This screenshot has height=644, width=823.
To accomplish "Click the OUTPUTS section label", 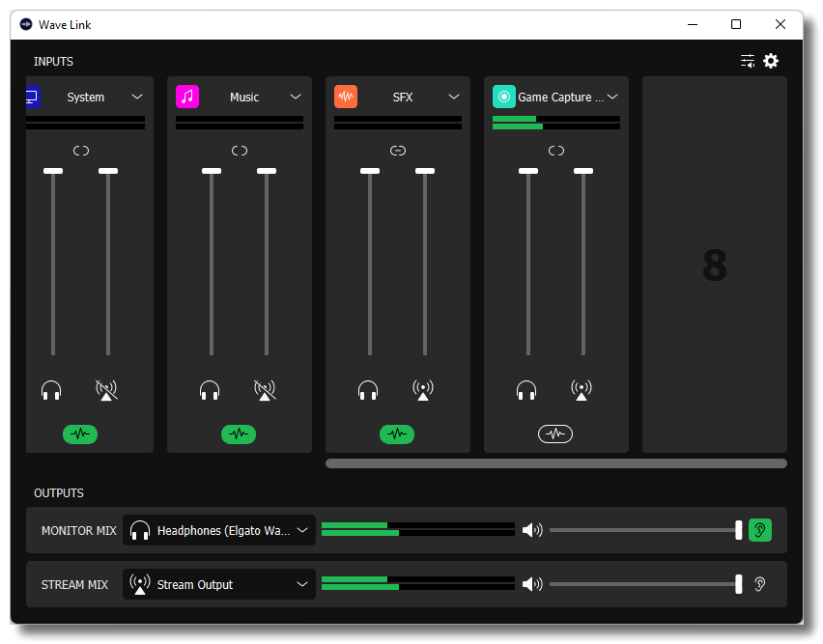I will point(59,493).
